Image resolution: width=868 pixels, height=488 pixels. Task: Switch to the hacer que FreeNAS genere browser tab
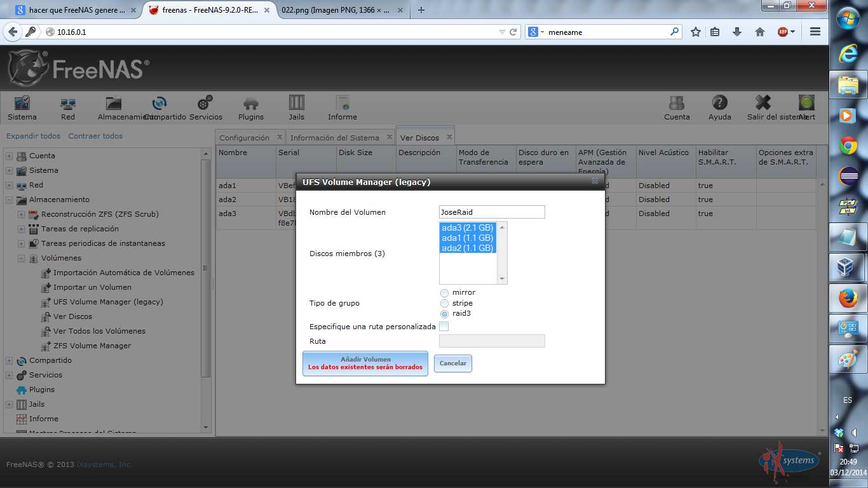pyautogui.click(x=75, y=10)
